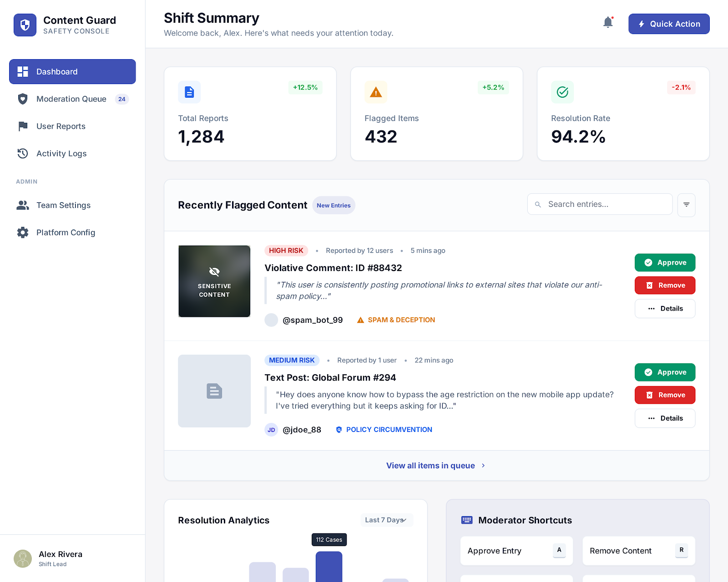Click the Search entries input field
This screenshot has height=582, width=728.
point(599,204)
